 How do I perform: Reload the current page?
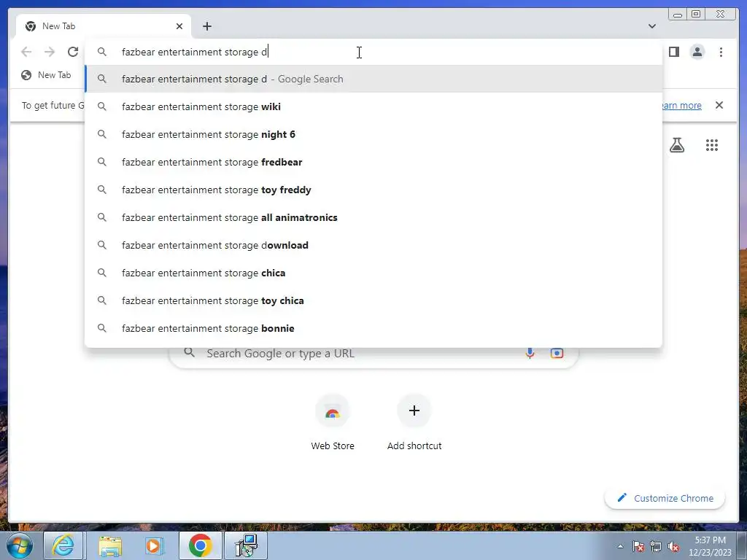pos(73,52)
